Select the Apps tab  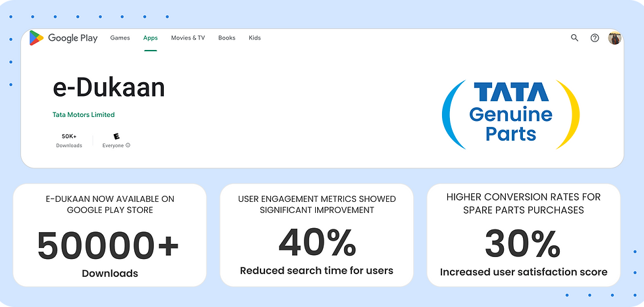pyautogui.click(x=151, y=37)
